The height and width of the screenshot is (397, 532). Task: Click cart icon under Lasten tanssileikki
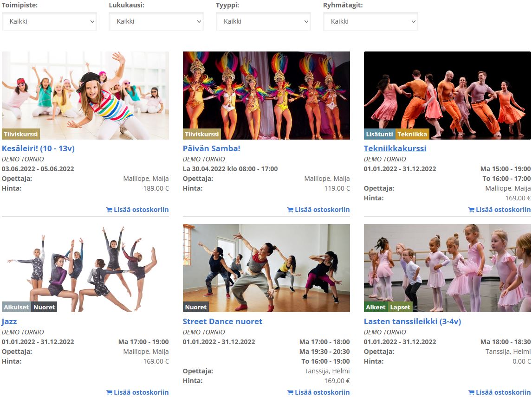point(472,392)
